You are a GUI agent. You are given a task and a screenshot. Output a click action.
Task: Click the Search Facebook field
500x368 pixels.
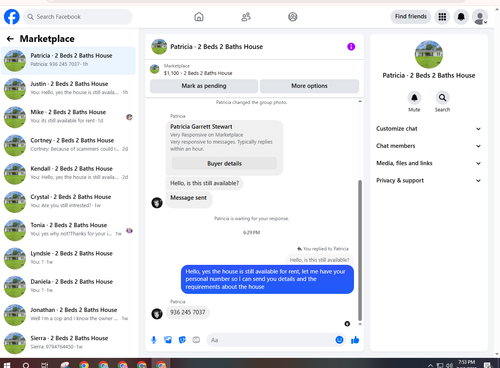pyautogui.click(x=78, y=17)
